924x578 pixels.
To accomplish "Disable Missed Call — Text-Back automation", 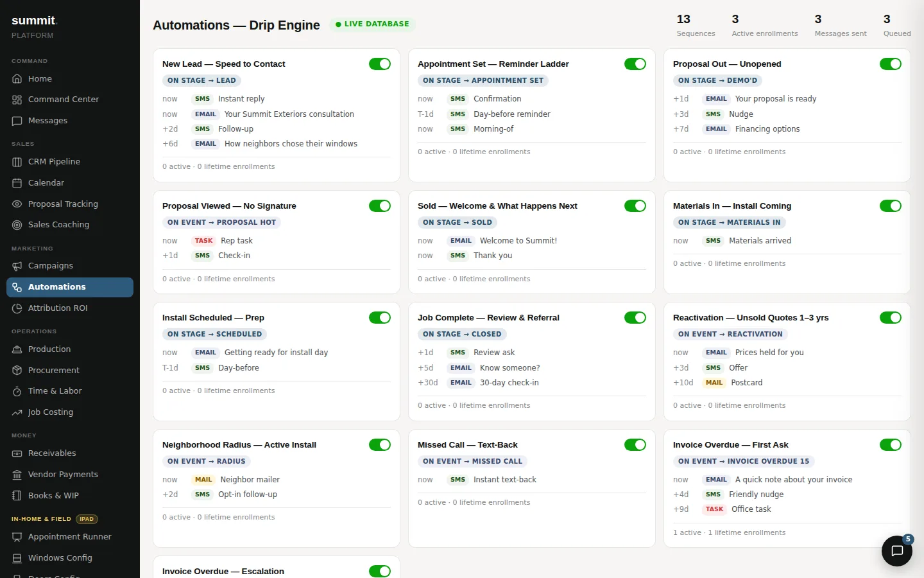I will tap(635, 444).
